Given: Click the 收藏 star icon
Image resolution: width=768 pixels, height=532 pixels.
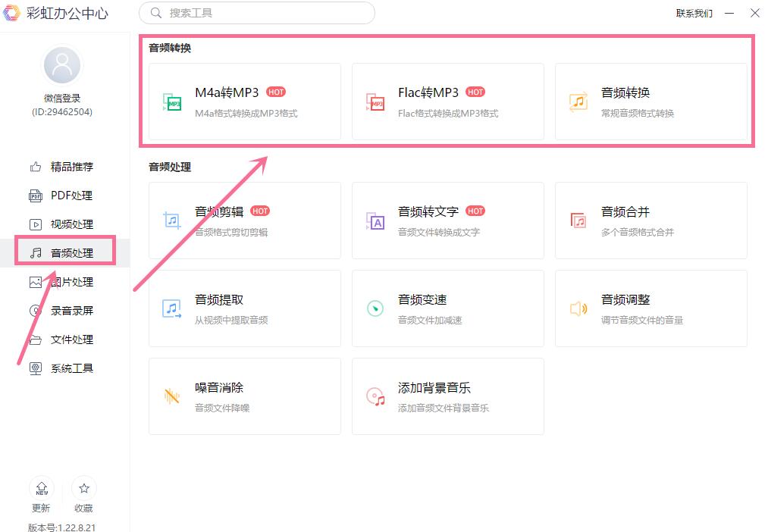Looking at the screenshot, I should pos(83,489).
